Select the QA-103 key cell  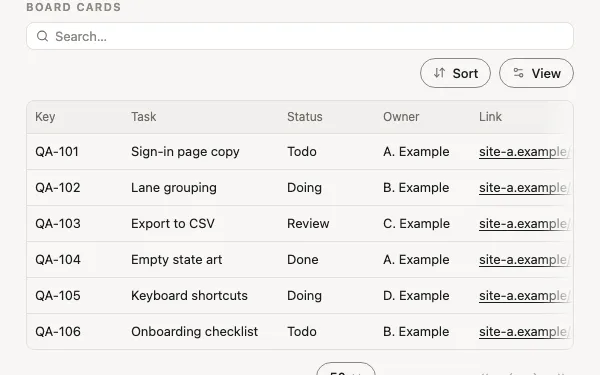[x=58, y=223]
